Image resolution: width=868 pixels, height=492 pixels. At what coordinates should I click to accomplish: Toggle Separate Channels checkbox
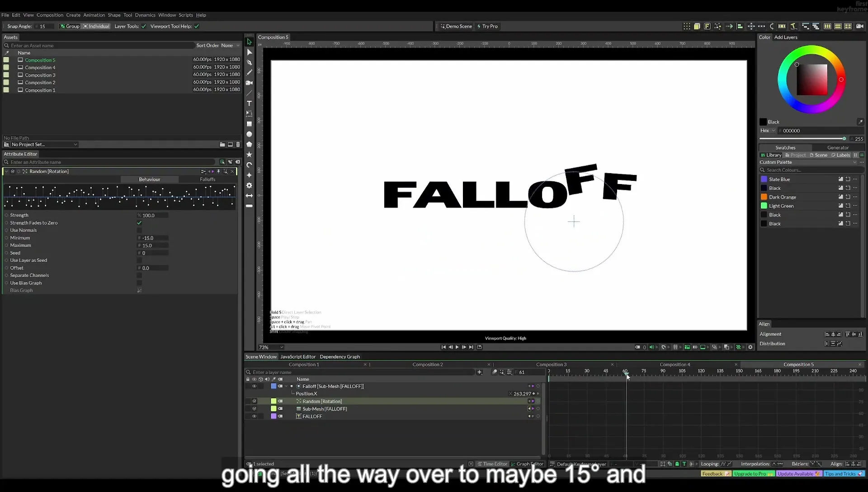click(x=139, y=275)
